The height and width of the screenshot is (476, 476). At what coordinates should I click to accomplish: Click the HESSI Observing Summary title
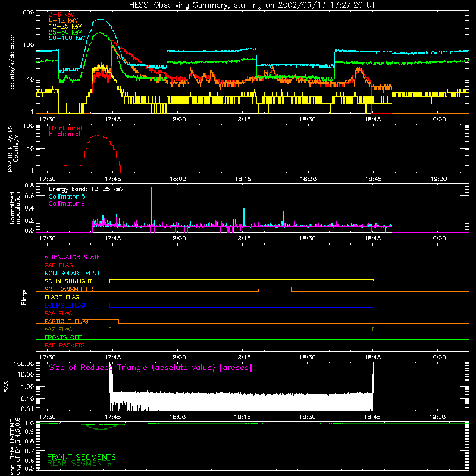click(x=252, y=5)
